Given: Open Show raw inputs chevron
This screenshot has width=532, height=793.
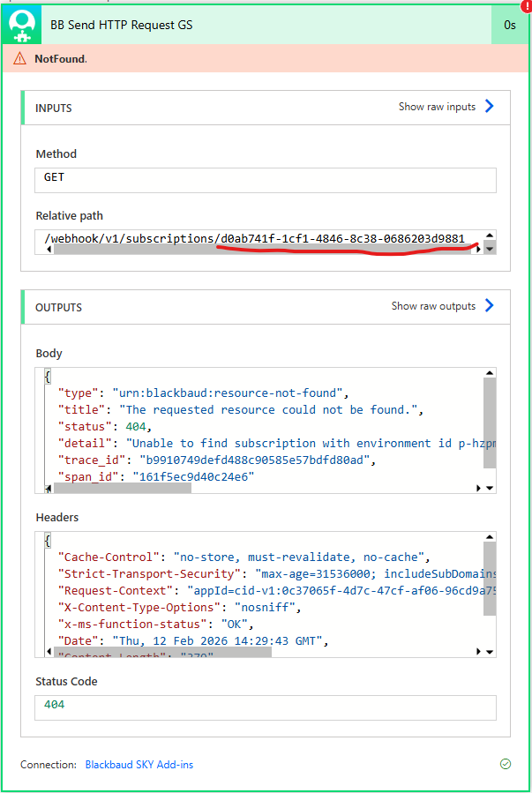Looking at the screenshot, I should point(489,106).
